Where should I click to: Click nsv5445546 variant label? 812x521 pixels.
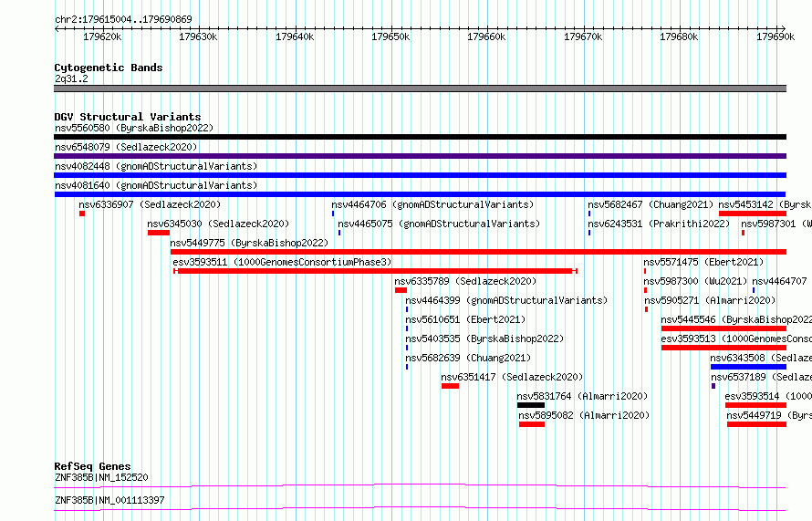(x=736, y=319)
